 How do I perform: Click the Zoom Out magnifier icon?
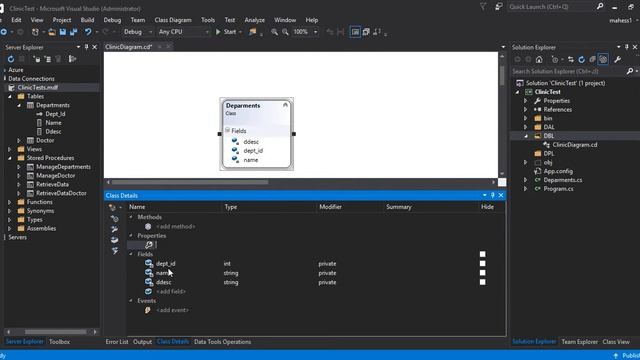(x=285, y=32)
